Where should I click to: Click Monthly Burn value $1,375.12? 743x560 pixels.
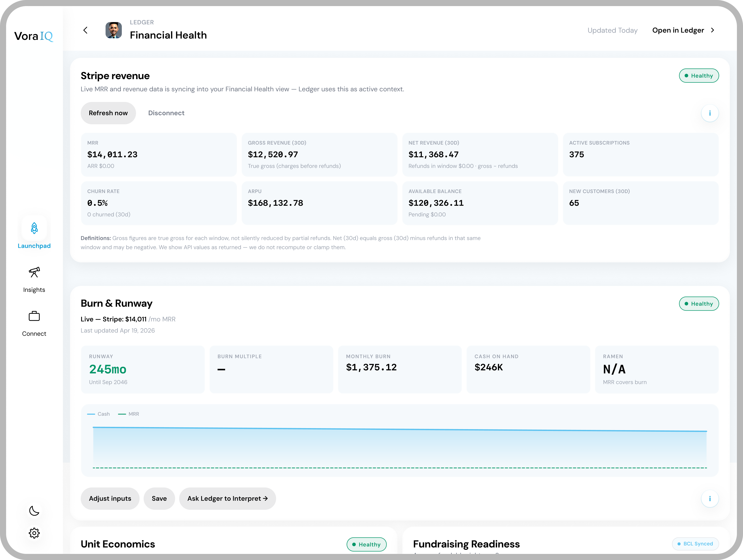point(371,367)
